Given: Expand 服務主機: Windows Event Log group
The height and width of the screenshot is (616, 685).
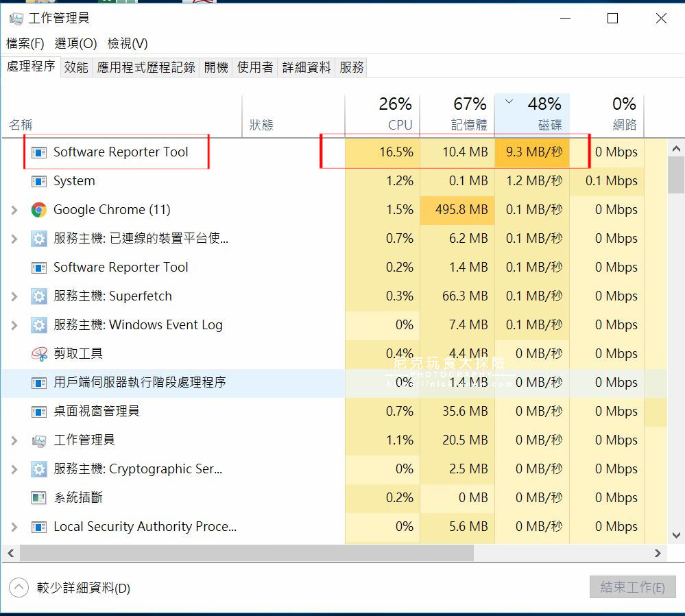Looking at the screenshot, I should [x=14, y=325].
